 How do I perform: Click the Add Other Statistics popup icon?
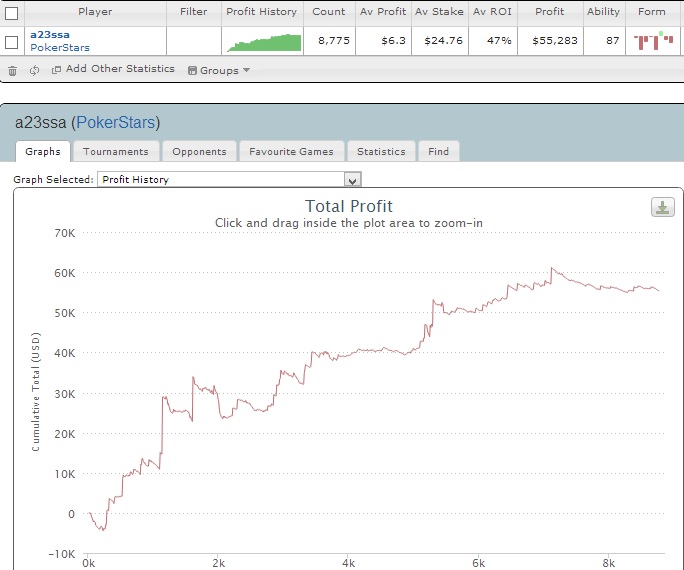pyautogui.click(x=56, y=70)
